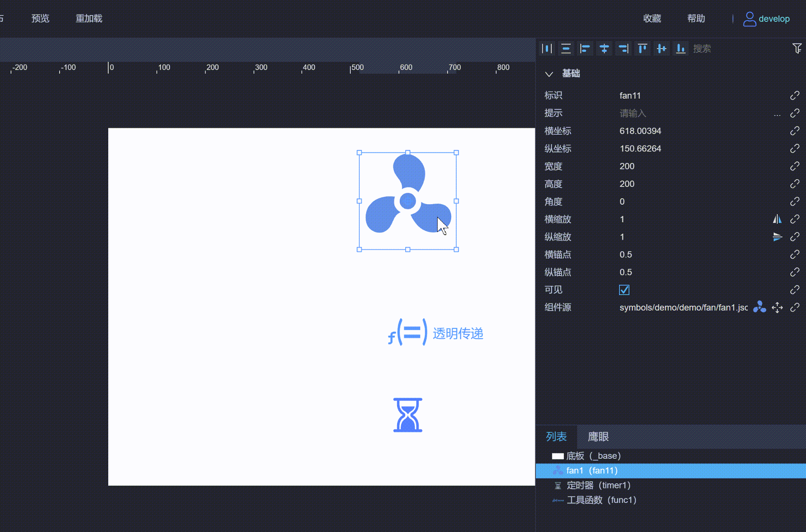Click the property filter funnel icon
The image size is (806, 532).
pos(797,48)
